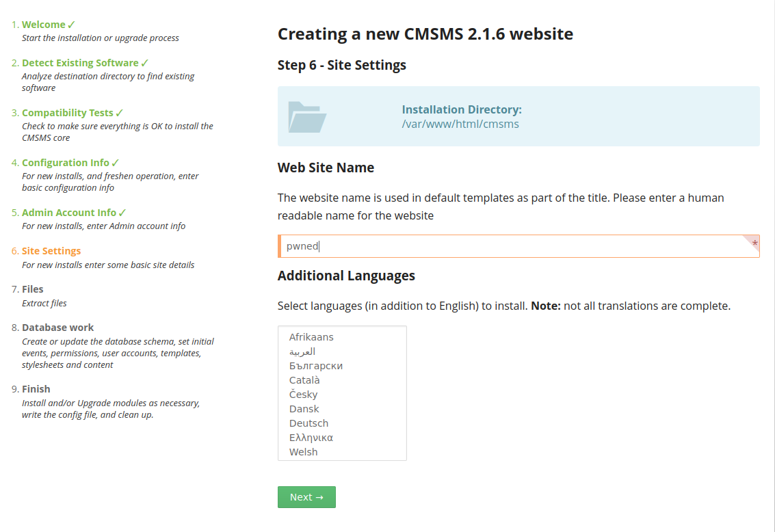Click the required asterisk marker in name field
The image size is (775, 532).
754,243
